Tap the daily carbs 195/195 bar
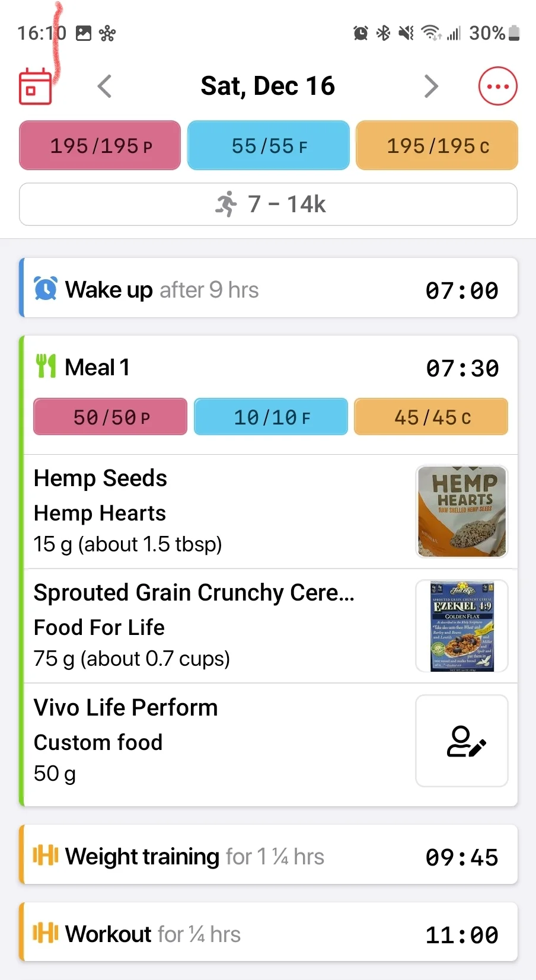Screen dimensions: 536x980 [437, 146]
